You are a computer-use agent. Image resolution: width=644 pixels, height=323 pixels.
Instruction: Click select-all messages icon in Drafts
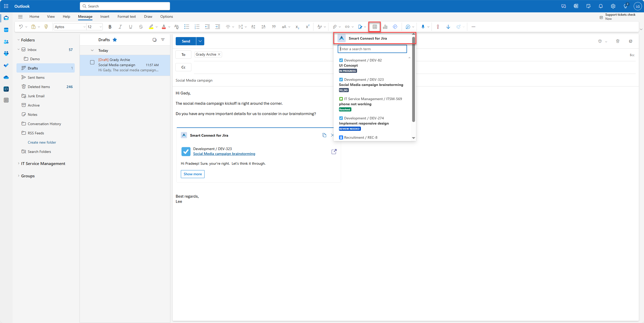[x=155, y=40]
